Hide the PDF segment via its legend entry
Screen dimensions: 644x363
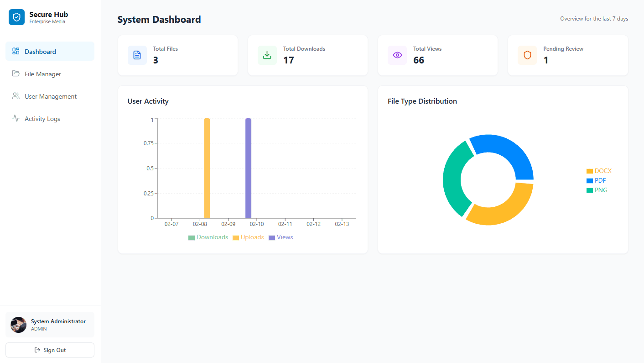[x=597, y=180]
